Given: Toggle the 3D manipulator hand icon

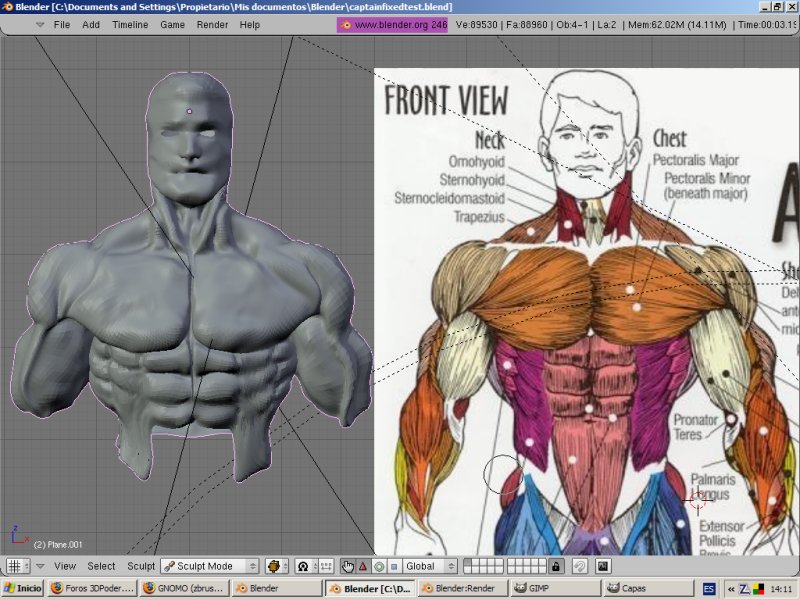Looking at the screenshot, I should pyautogui.click(x=348, y=566).
